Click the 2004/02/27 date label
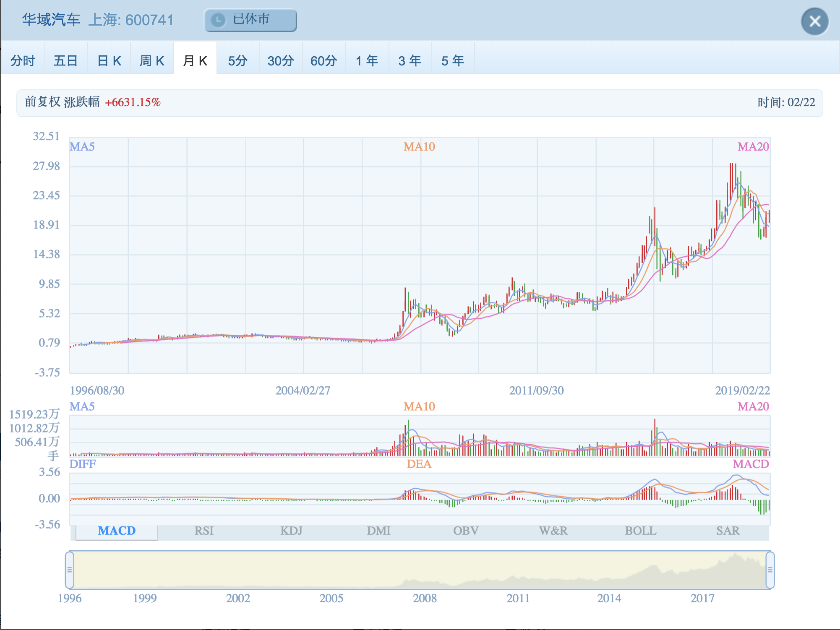840x630 pixels. (303, 390)
